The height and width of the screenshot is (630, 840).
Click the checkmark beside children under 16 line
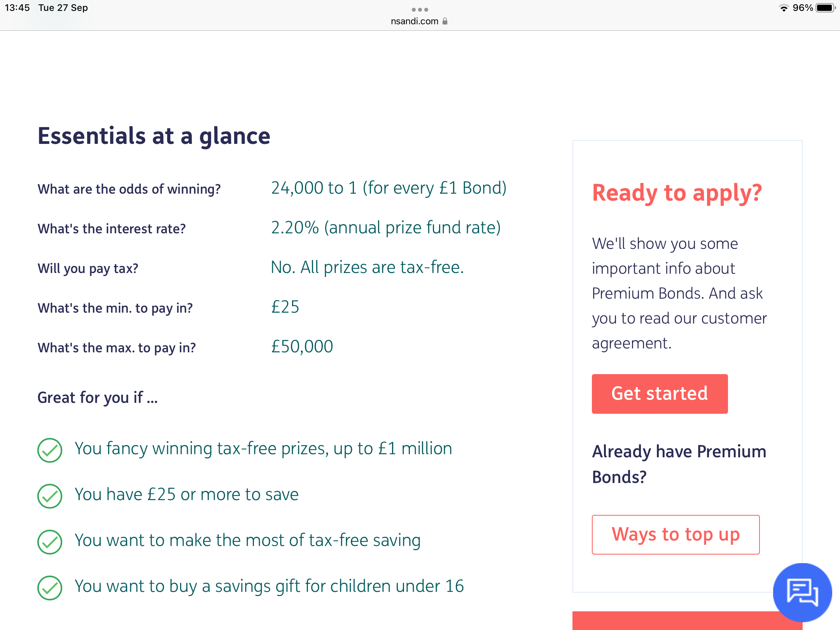[x=50, y=588]
